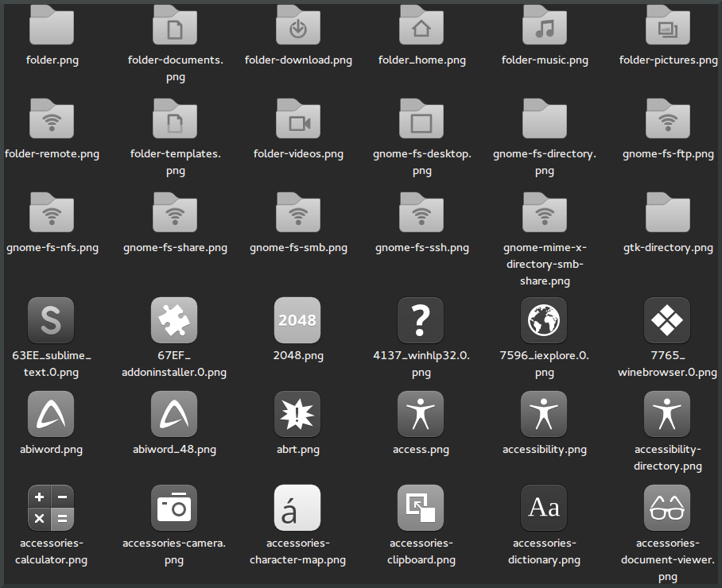Click the accessibility-directory.png icon
This screenshot has width=722, height=588.
[667, 414]
